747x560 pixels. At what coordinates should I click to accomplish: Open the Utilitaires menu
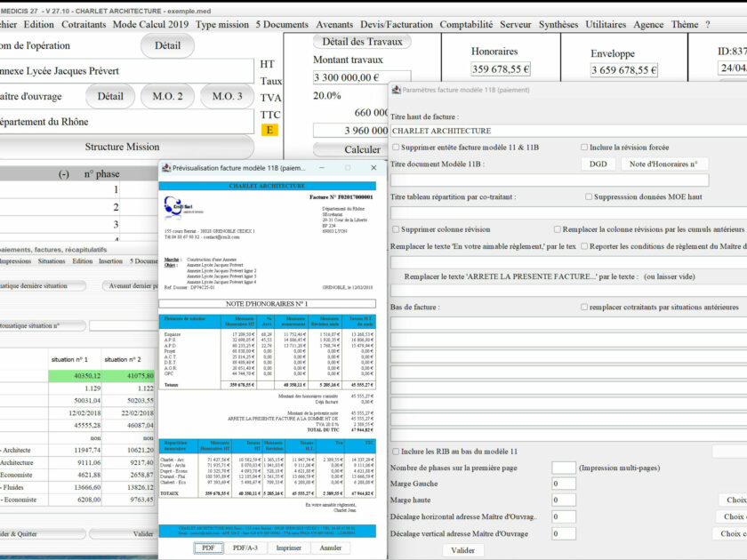point(606,24)
